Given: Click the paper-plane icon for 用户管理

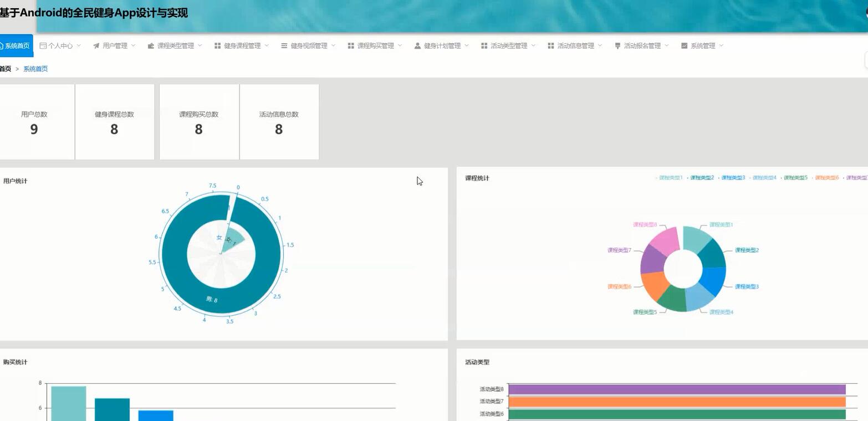Looking at the screenshot, I should [96, 46].
